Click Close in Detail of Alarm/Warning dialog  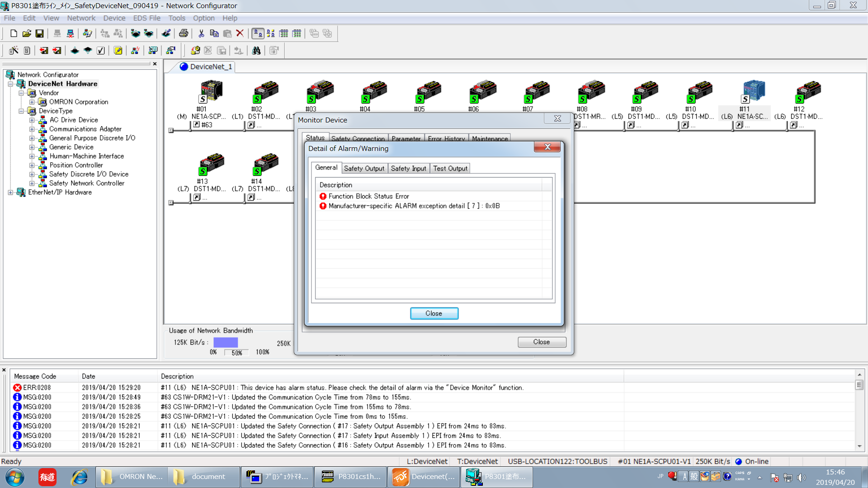click(x=434, y=314)
